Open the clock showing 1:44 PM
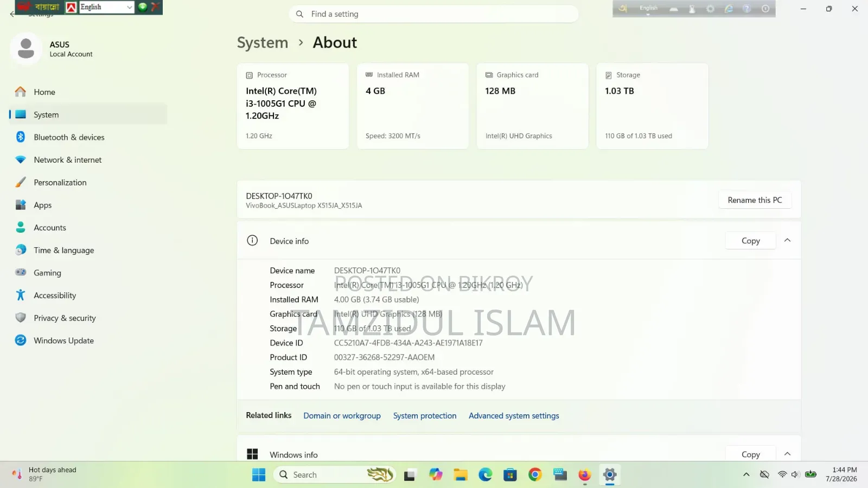Image resolution: width=868 pixels, height=488 pixels. point(841,474)
